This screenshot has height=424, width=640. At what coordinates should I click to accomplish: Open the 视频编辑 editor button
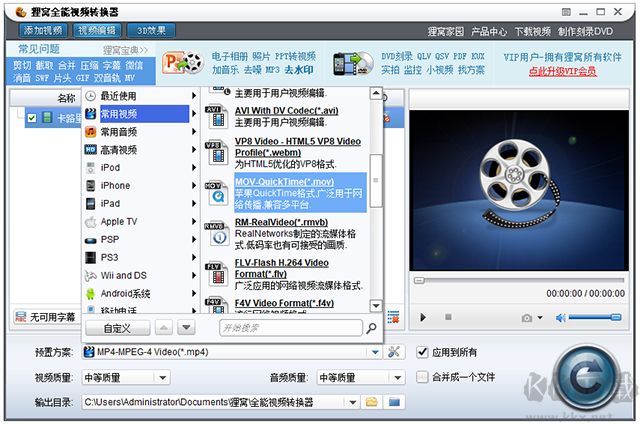97,31
